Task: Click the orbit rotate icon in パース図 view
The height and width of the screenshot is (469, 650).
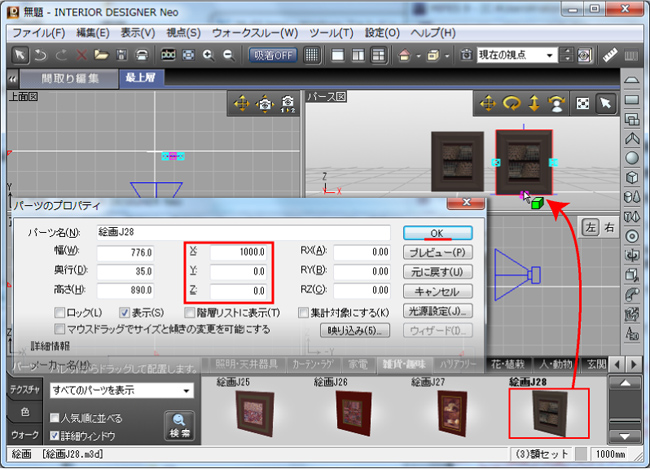Action: point(511,103)
